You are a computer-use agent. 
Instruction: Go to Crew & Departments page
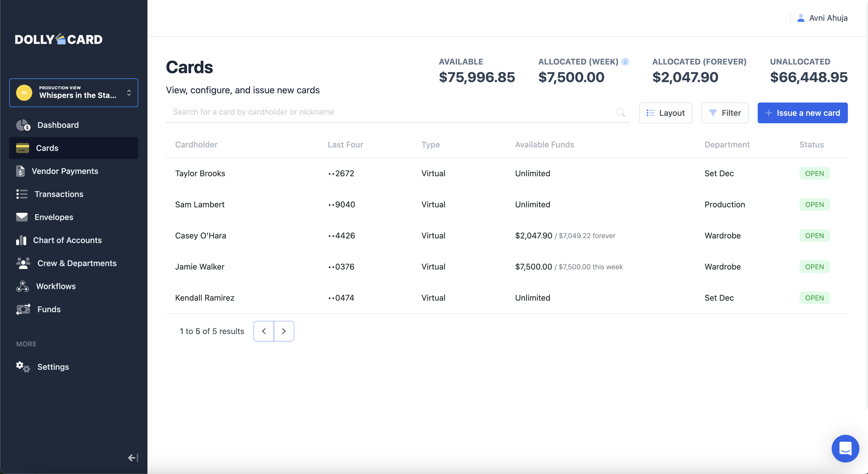click(77, 263)
